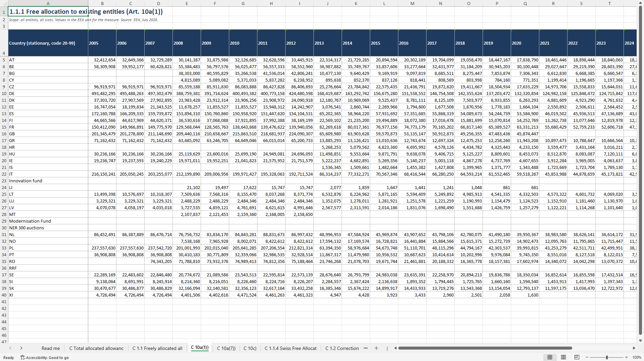Screen dimensions: 644x361
Task: Zoom out with the minus button
Action: point(587,357)
